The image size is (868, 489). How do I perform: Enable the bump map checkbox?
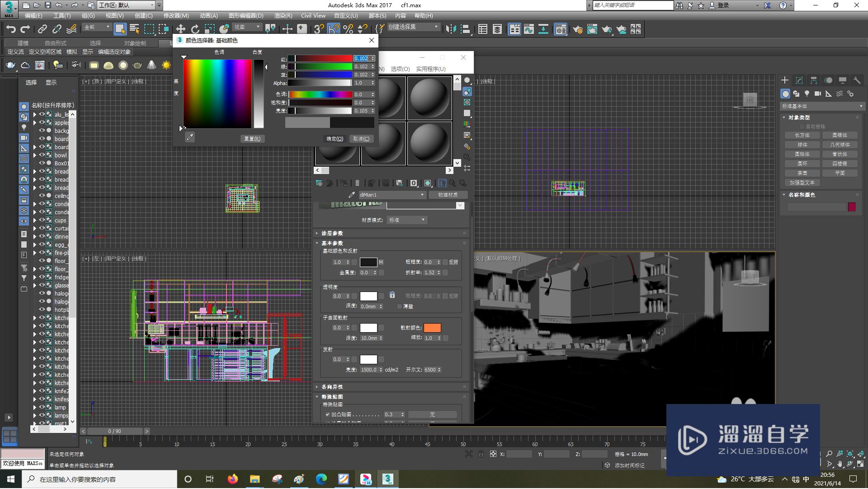(x=328, y=414)
